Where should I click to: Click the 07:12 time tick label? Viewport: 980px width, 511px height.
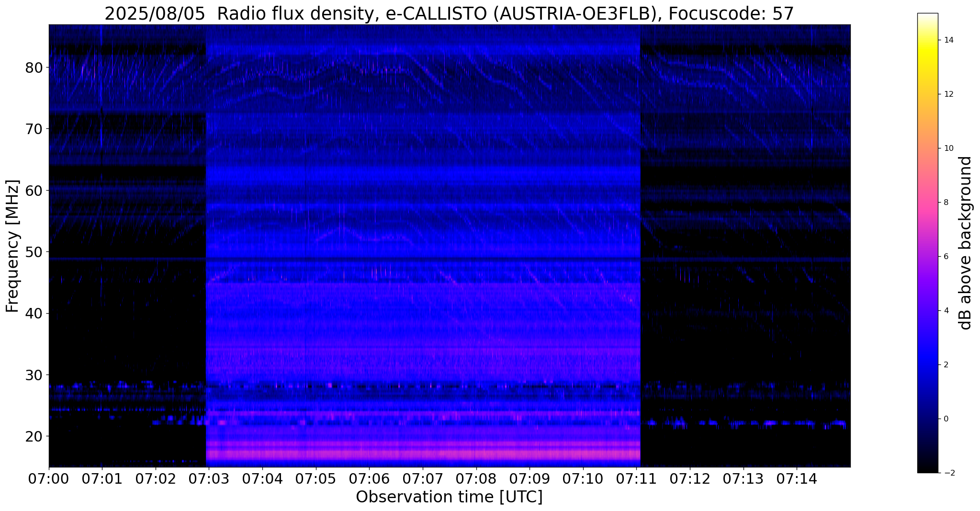(x=690, y=479)
